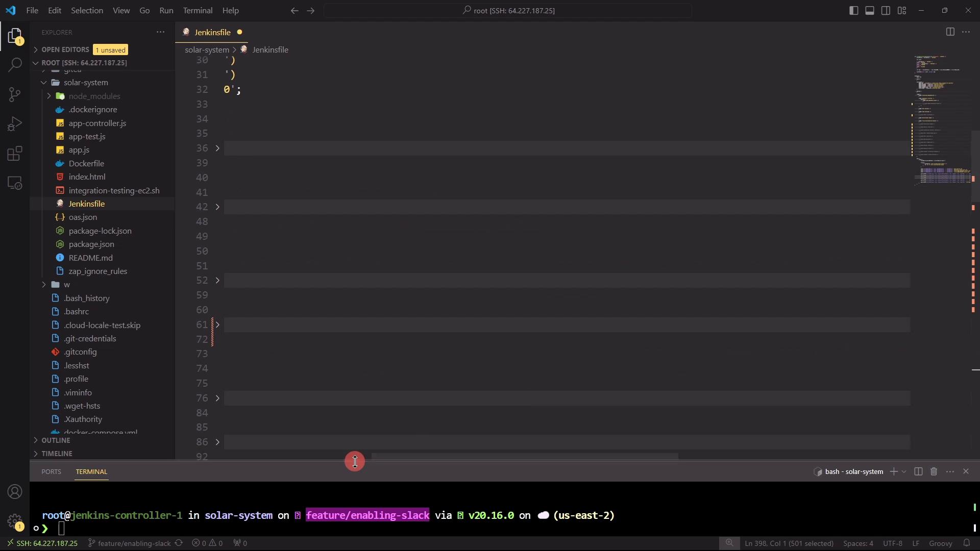Click the split terminal icon
980x551 pixels.
tap(918, 472)
